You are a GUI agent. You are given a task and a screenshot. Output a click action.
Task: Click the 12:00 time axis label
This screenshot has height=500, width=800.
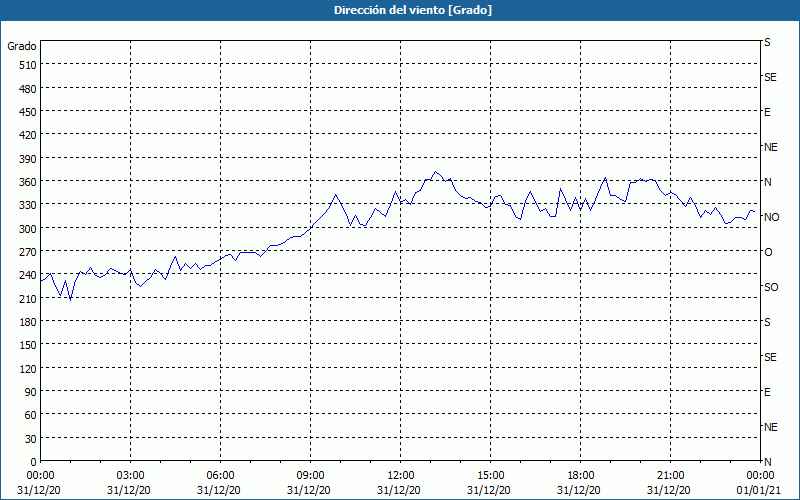point(401,476)
